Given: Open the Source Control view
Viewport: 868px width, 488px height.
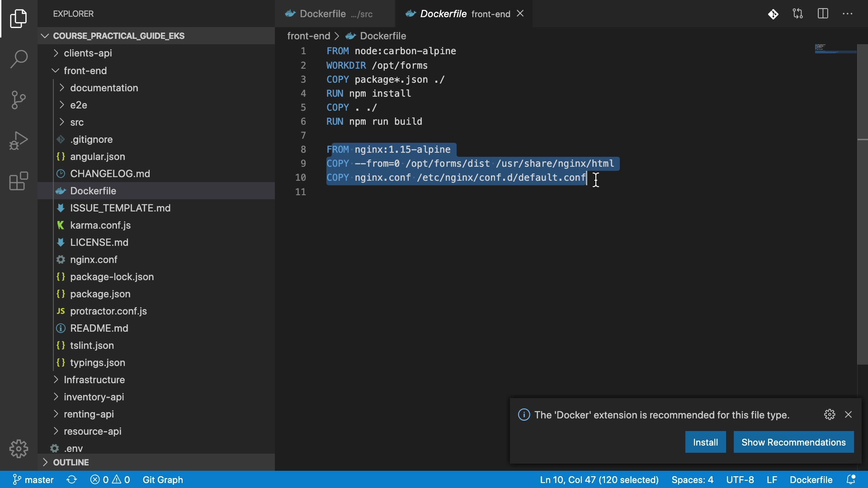Looking at the screenshot, I should 19,100.
